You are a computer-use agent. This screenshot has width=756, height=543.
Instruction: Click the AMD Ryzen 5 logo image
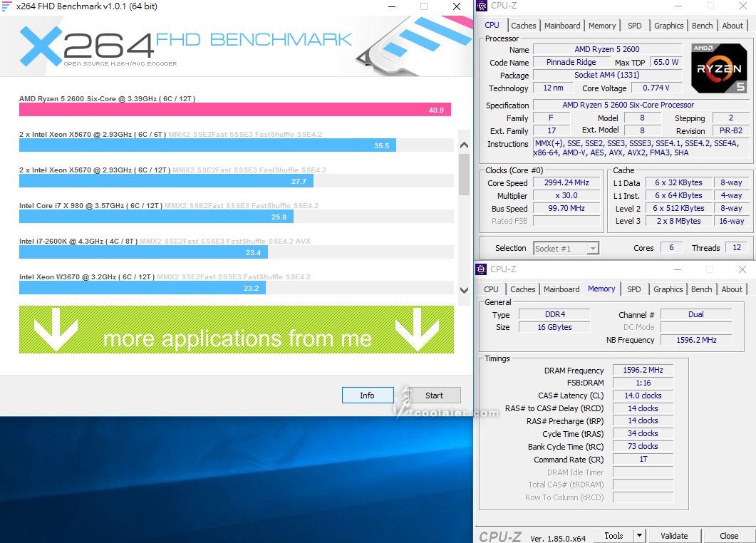pyautogui.click(x=719, y=68)
